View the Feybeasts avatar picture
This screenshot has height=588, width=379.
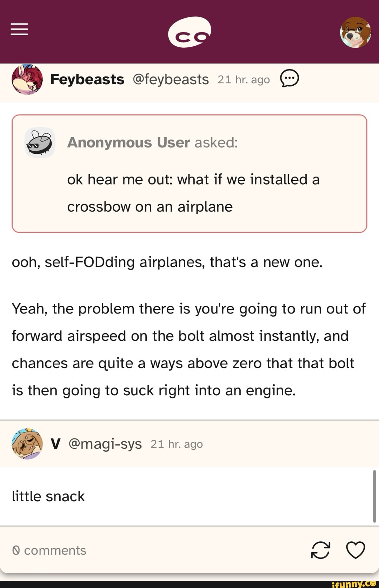[27, 79]
